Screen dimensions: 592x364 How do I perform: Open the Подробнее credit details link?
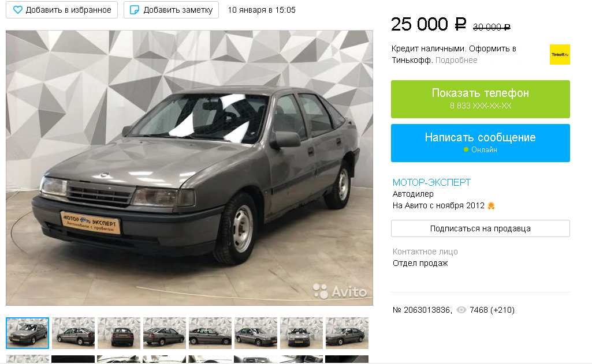click(x=456, y=61)
